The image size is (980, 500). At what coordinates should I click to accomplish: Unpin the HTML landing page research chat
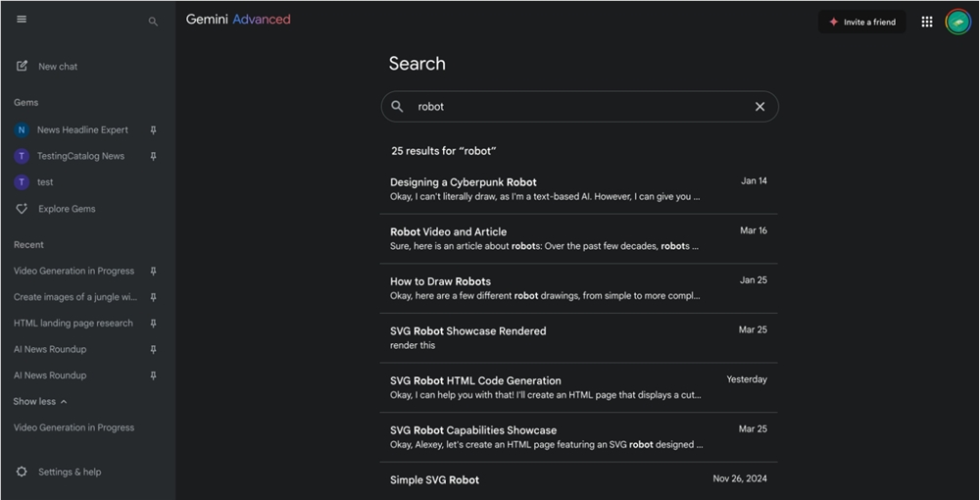[x=153, y=324]
